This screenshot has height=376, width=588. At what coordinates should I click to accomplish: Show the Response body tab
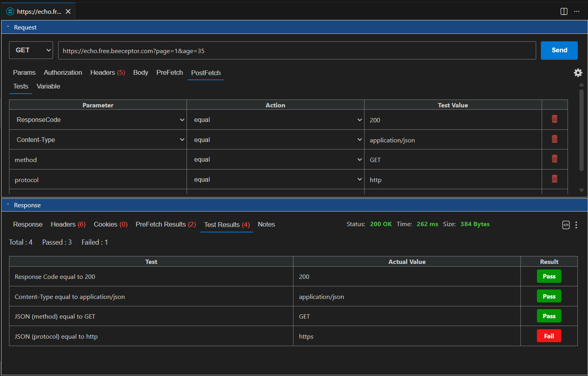(28, 224)
